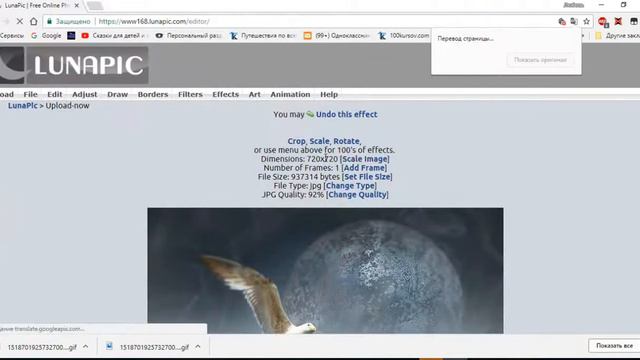This screenshot has width=640, height=360.
Task: Open the Edit menu
Action: click(55, 94)
